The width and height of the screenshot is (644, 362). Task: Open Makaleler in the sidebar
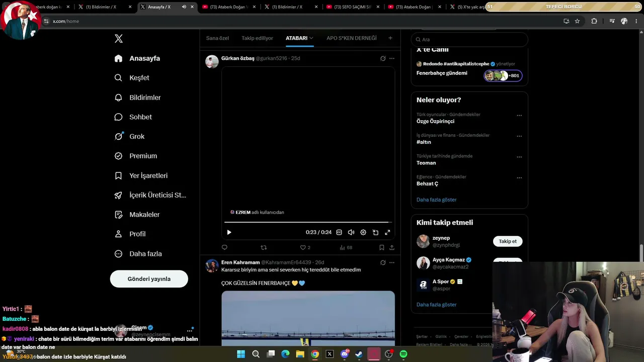coord(137,215)
